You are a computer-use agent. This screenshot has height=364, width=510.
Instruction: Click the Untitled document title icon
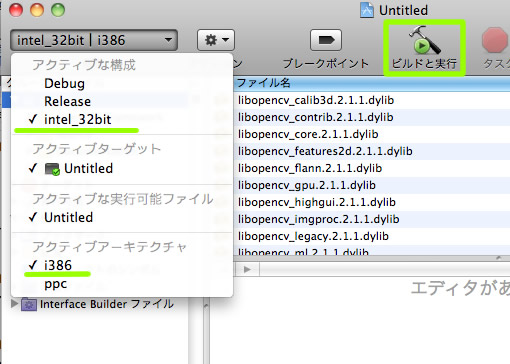pos(367,10)
